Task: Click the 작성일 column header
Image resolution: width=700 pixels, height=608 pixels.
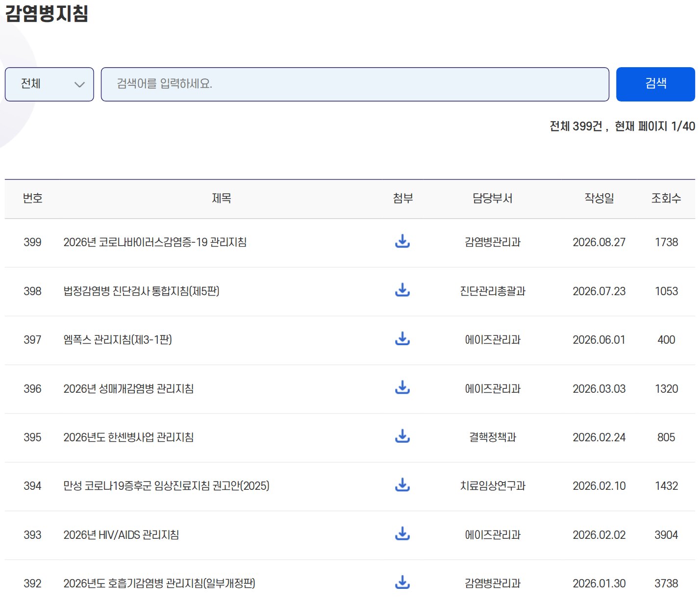Action: pyautogui.click(x=599, y=199)
